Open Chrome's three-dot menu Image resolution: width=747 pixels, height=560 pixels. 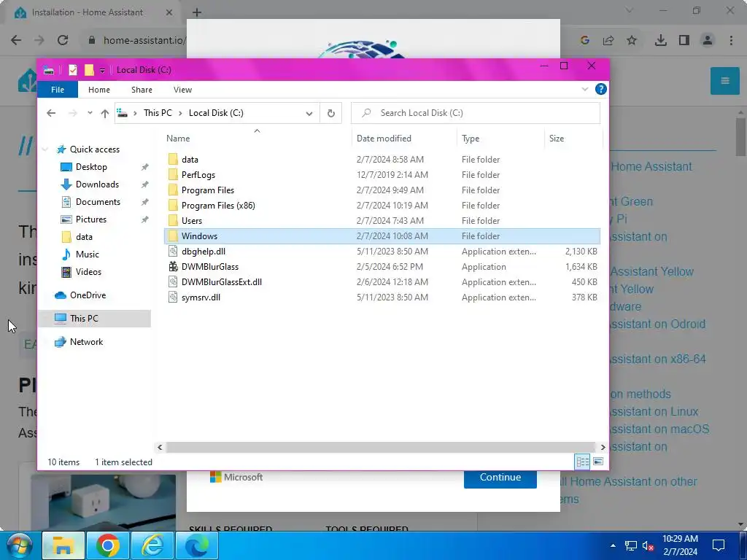731,41
